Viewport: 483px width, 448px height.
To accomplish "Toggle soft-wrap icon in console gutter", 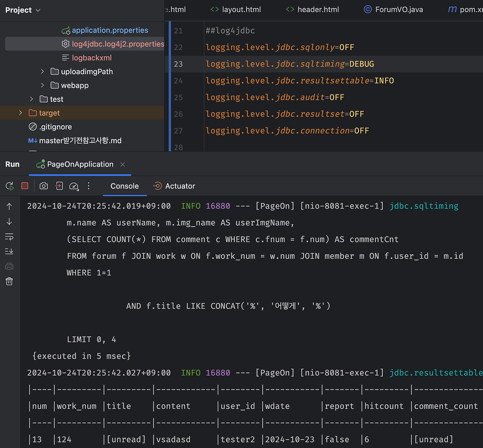I will [x=9, y=236].
